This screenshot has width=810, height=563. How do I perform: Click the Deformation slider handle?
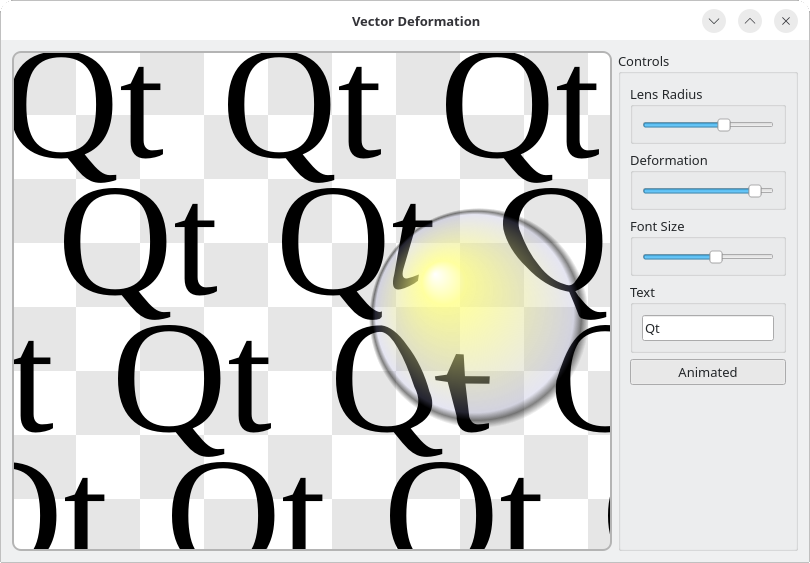(755, 191)
